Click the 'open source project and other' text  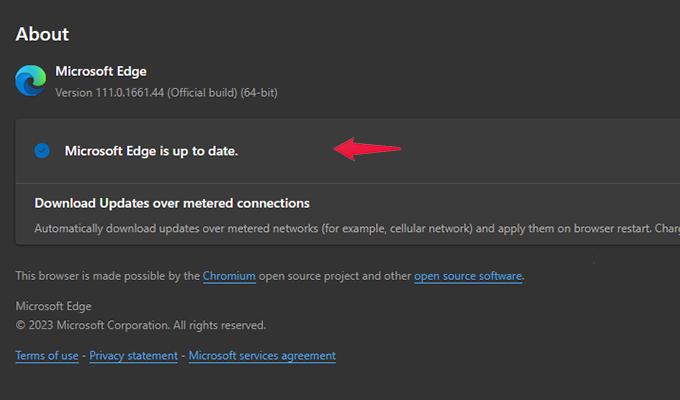click(335, 276)
